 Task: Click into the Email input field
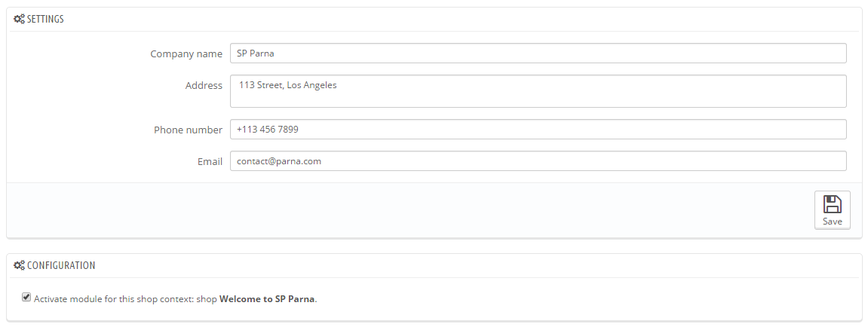tap(538, 161)
